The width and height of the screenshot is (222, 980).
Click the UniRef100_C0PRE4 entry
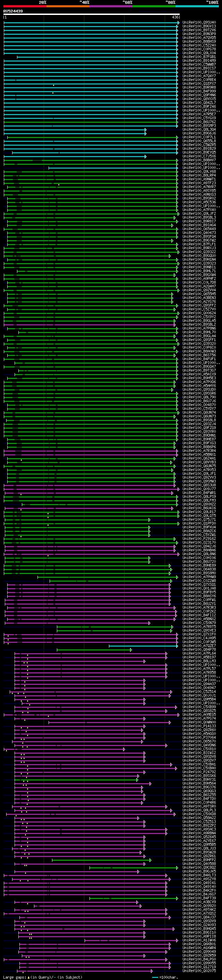tap(199, 80)
